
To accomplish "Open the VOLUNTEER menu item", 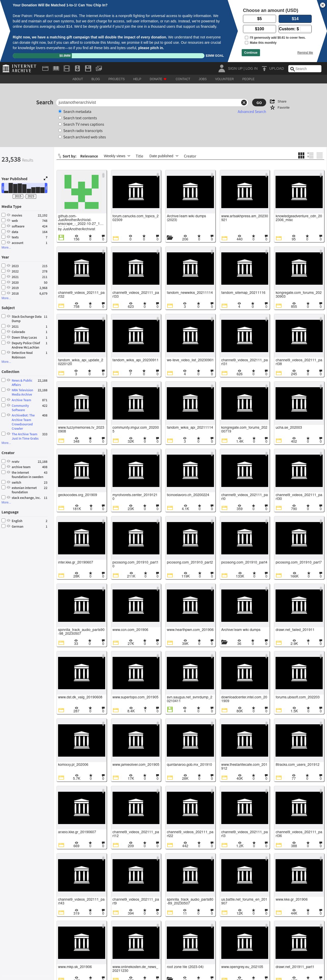I will (224, 79).
